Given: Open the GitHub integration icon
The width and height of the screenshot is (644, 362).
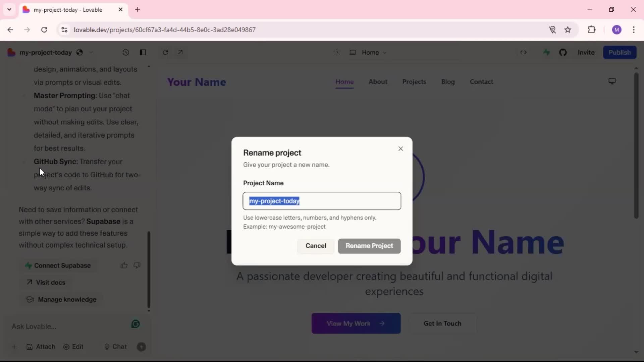Looking at the screenshot, I should [563, 52].
